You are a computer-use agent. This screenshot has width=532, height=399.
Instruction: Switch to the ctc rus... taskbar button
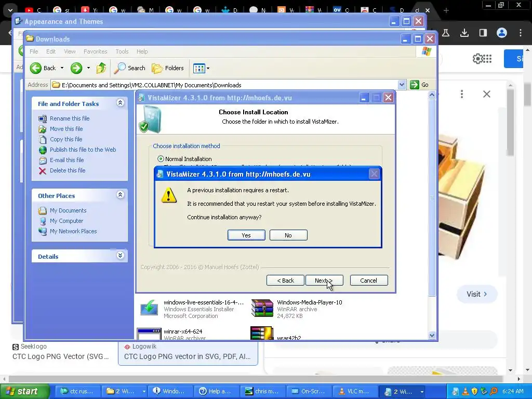pos(77,392)
